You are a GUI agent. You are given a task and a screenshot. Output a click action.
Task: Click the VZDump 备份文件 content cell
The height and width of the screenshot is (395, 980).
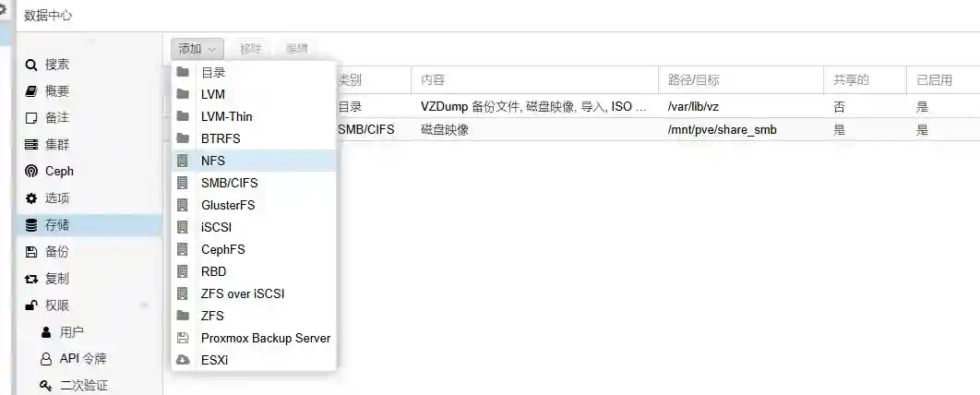534,107
